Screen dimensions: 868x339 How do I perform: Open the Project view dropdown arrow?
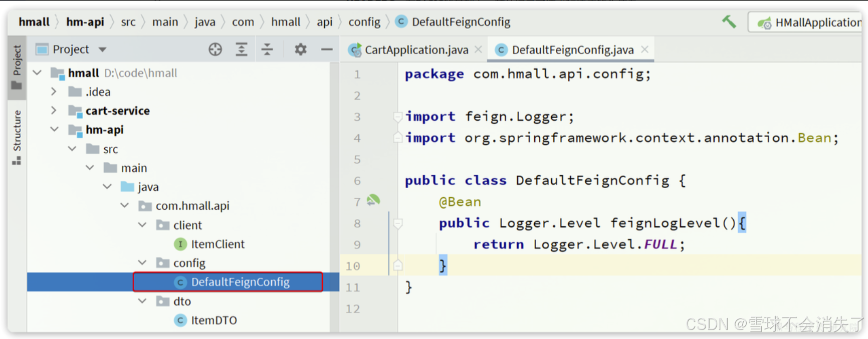coord(102,50)
